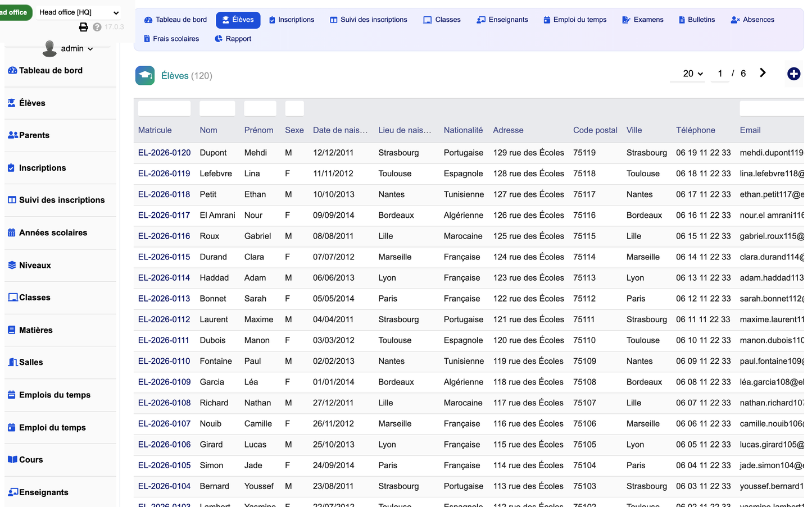Open the Classes top tab
Screen dimensions: 812x507
442,20
